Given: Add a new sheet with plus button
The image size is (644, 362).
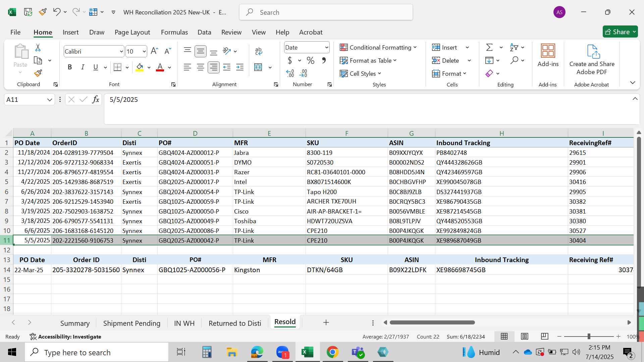Looking at the screenshot, I should pos(326,322).
